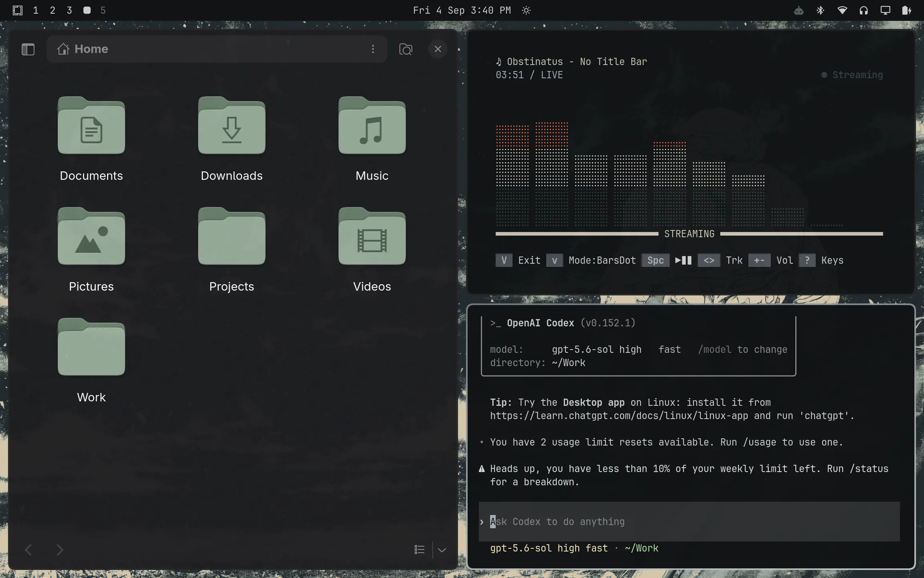Open Bluetooth settings from the tray
Image resolution: width=924 pixels, height=578 pixels.
tap(821, 10)
